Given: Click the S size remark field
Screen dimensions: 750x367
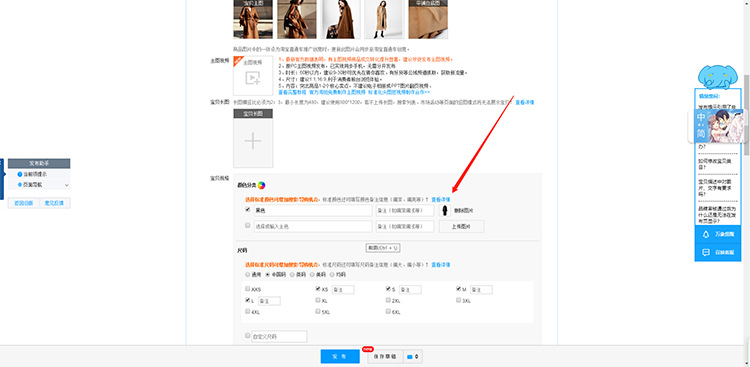Looking at the screenshot, I should (410, 289).
